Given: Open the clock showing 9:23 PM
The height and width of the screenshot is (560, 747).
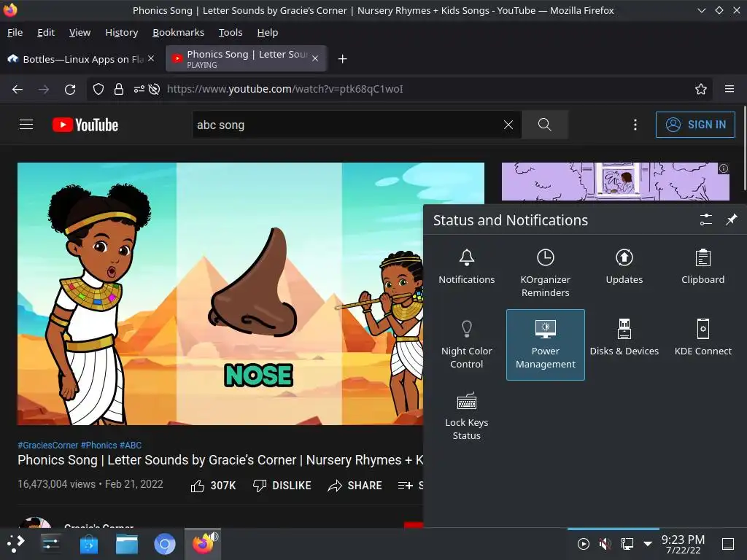Looking at the screenshot, I should click(x=683, y=544).
